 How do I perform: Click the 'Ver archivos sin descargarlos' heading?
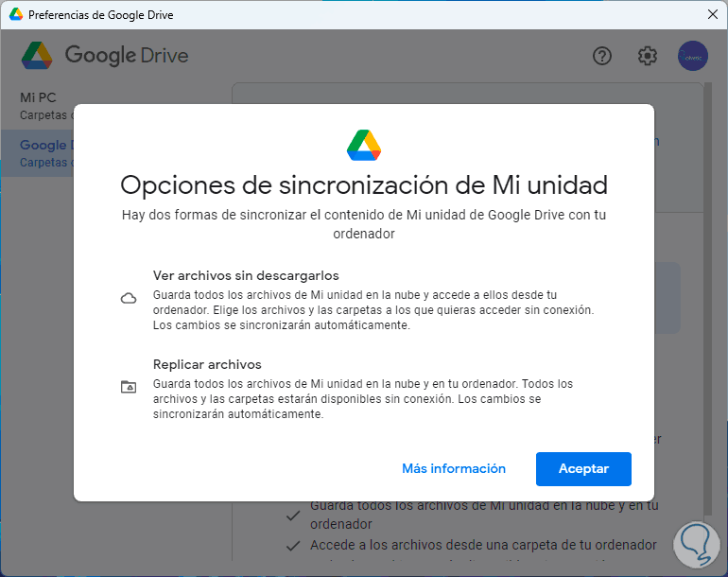pos(246,276)
